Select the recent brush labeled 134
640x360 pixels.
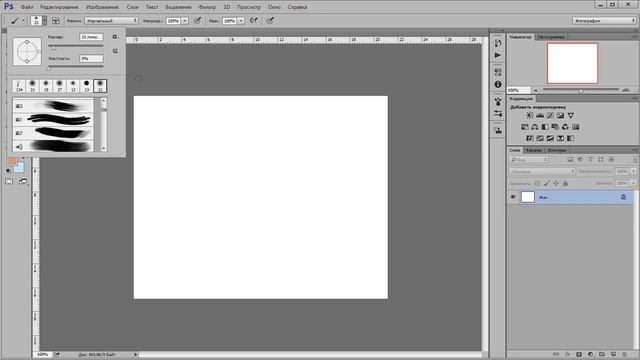point(19,86)
